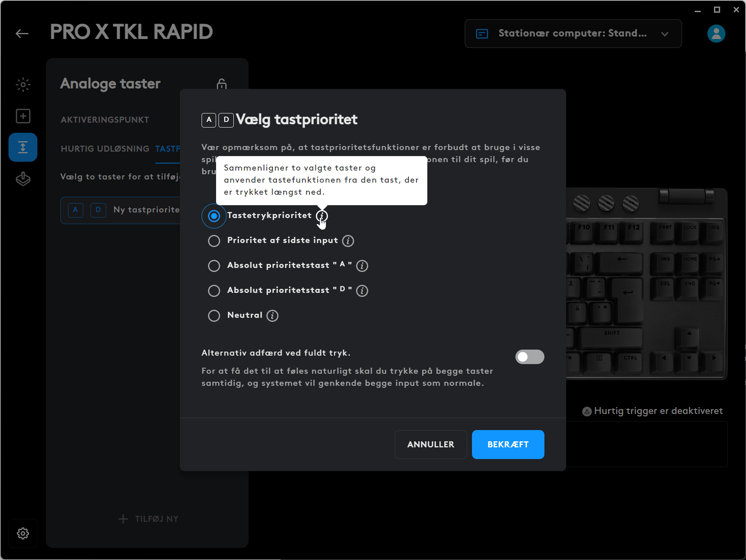Image resolution: width=746 pixels, height=560 pixels.
Task: Close the G HUB window
Action: 736,10
